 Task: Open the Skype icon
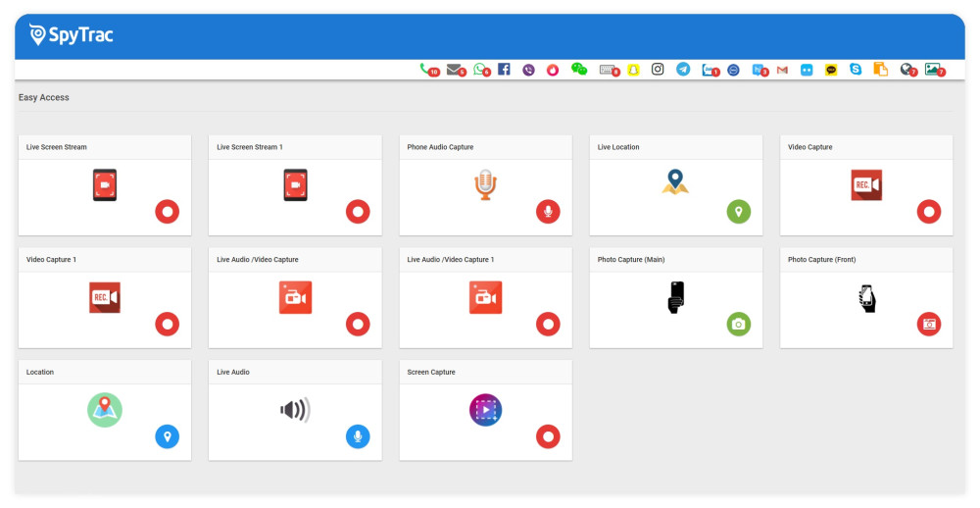(856, 69)
